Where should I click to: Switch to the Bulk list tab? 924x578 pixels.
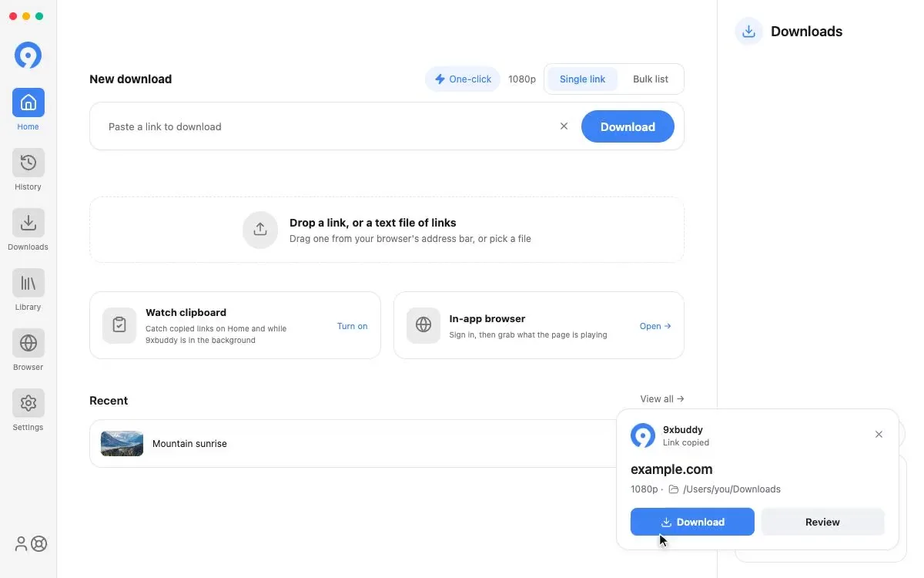click(x=651, y=79)
